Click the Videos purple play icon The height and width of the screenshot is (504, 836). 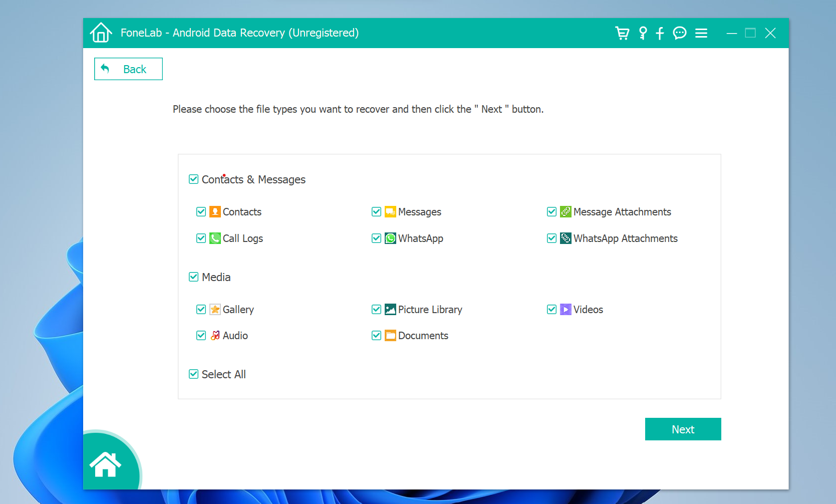coord(566,309)
